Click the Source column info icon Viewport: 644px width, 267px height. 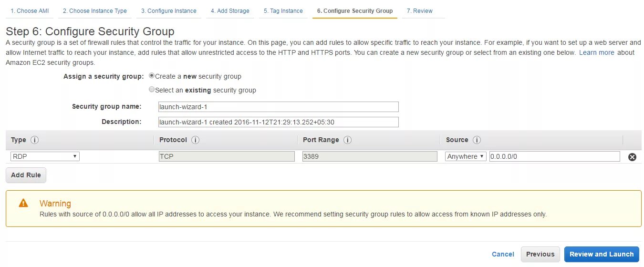(x=477, y=140)
